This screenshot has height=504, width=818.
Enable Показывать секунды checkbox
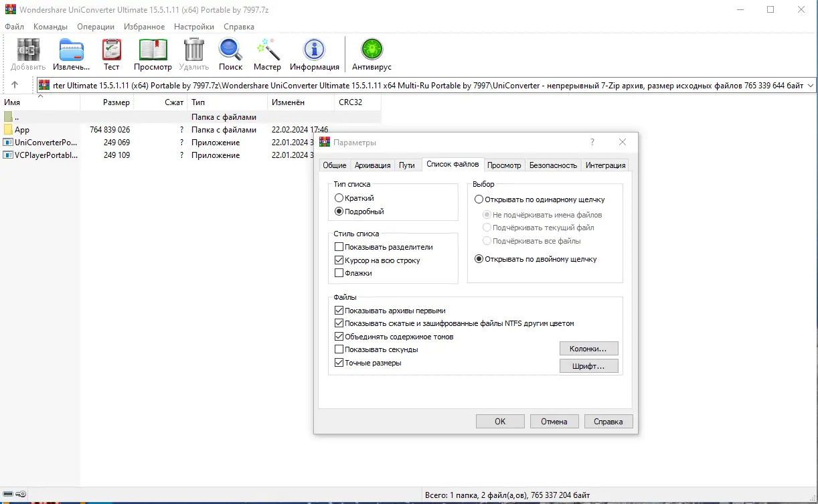339,349
